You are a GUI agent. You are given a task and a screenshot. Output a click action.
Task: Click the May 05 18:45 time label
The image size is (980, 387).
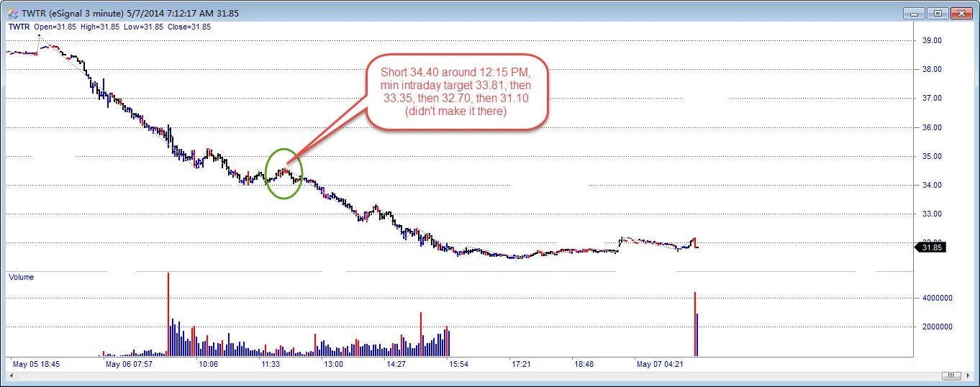tap(36, 365)
